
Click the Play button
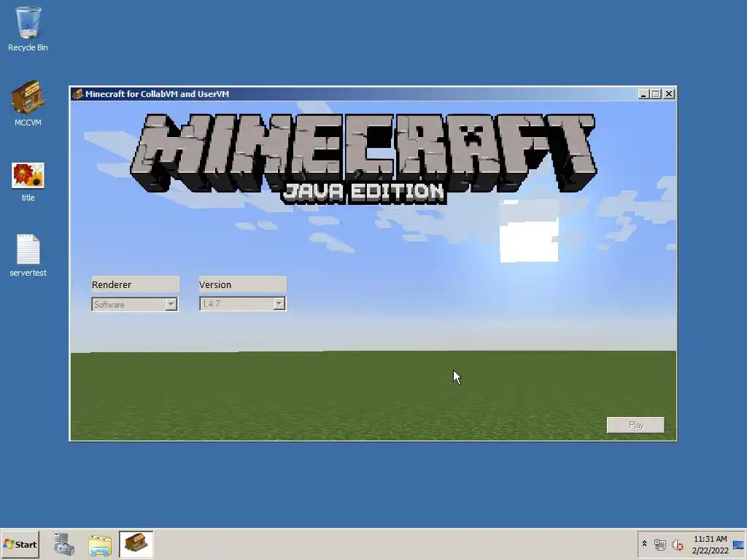[635, 425]
